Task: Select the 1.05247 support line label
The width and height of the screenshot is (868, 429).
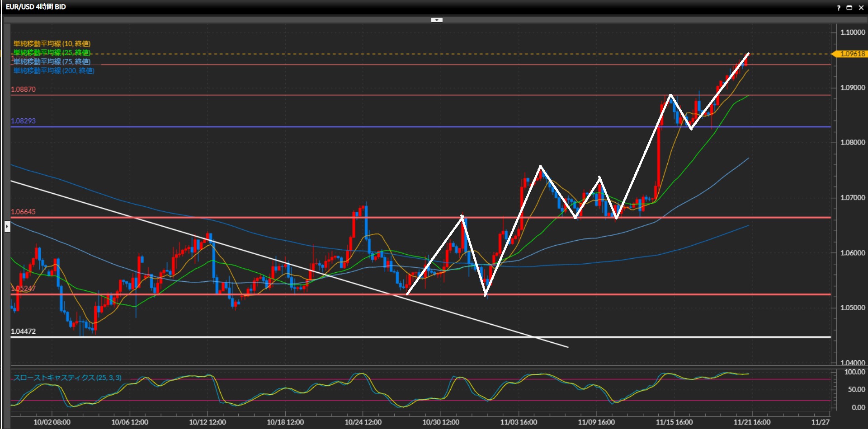Action: click(23, 289)
